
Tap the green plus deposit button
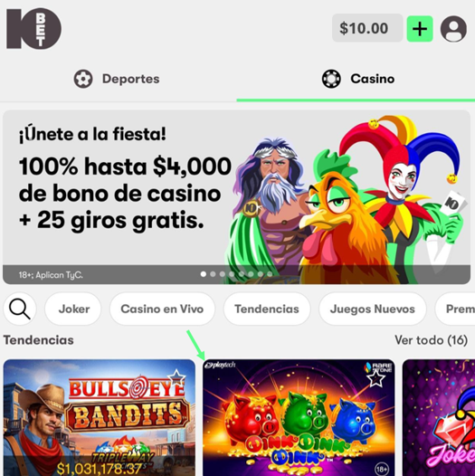click(420, 29)
